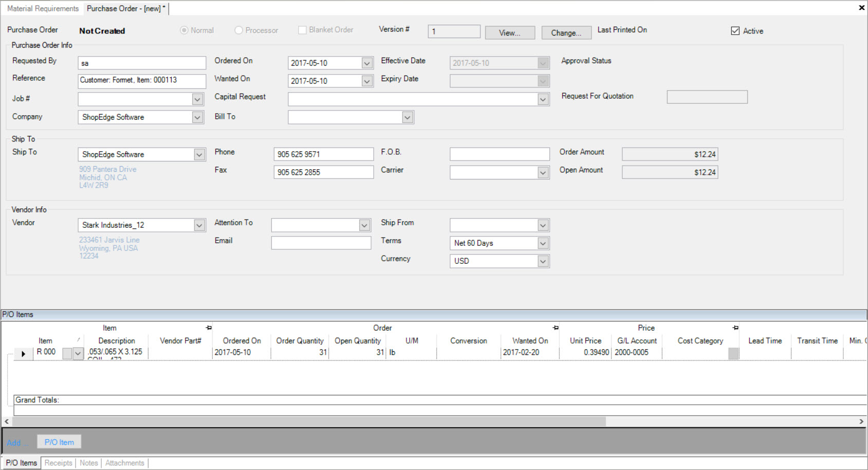
Task: Click the Item column sort indicator
Action: (x=78, y=339)
